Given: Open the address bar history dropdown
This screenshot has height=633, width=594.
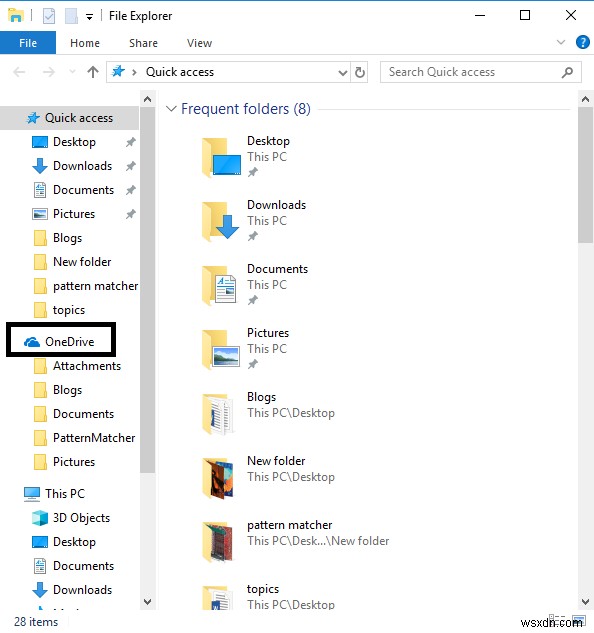Looking at the screenshot, I should (342, 73).
